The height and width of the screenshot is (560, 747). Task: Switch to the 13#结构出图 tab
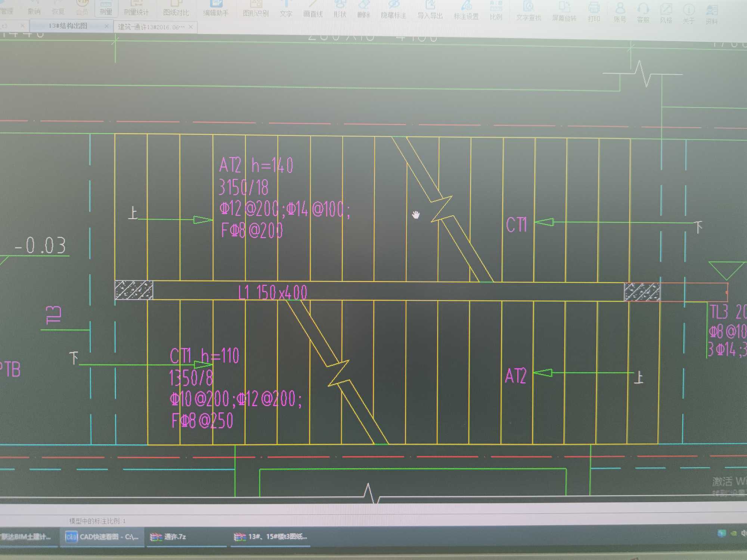68,26
